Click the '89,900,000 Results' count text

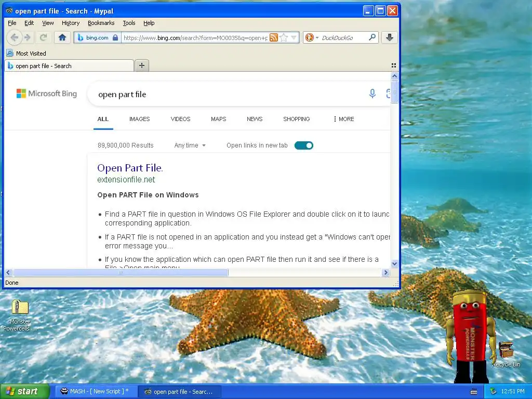pos(126,145)
